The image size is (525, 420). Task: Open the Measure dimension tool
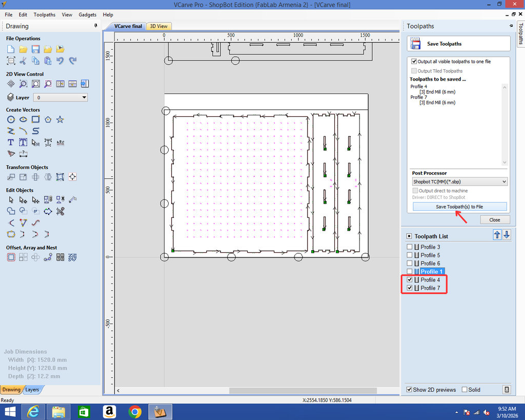coord(23,154)
